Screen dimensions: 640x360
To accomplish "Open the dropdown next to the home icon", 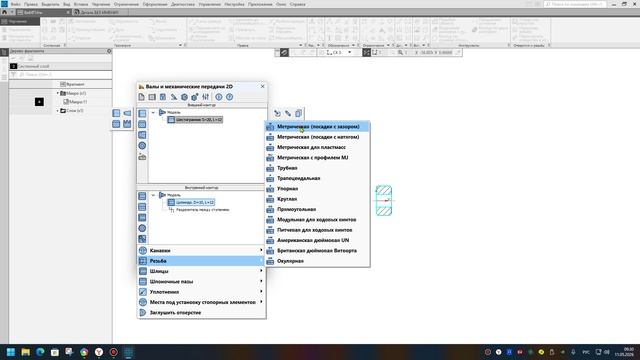I will (12, 12).
